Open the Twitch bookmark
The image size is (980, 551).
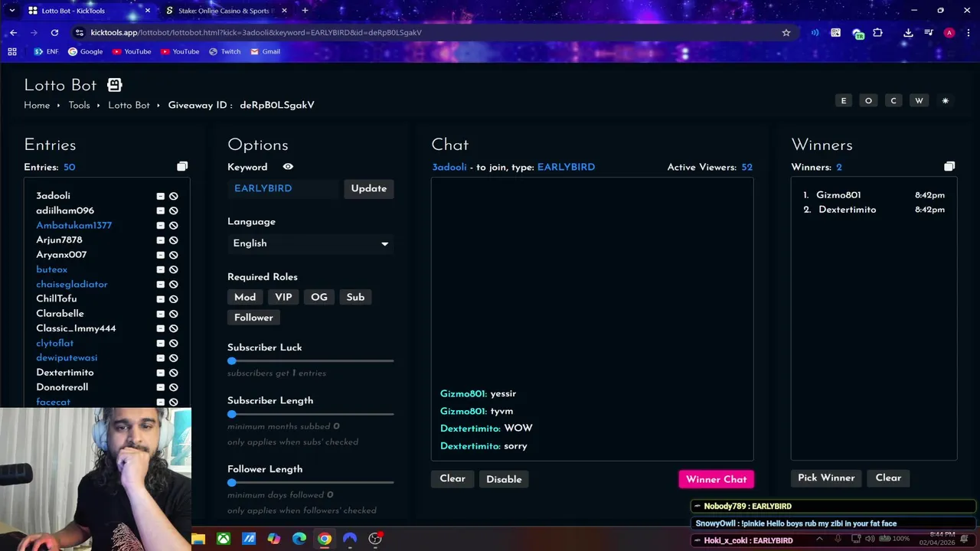coord(225,51)
